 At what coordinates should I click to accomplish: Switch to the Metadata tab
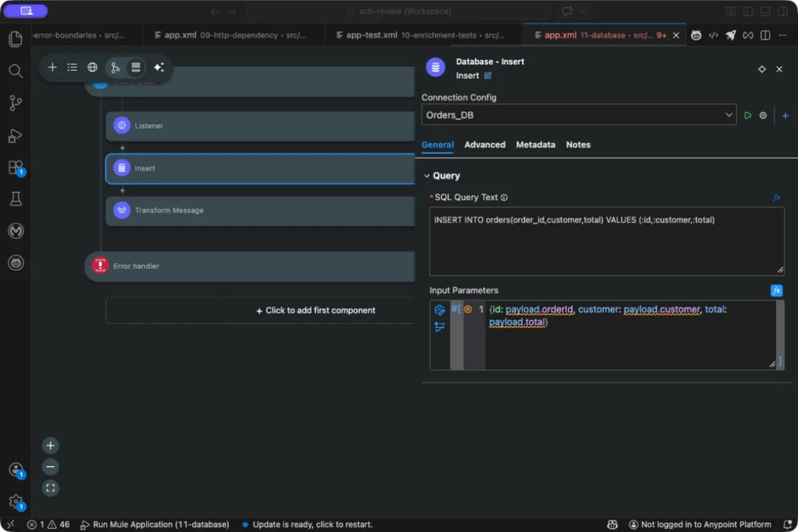535,145
